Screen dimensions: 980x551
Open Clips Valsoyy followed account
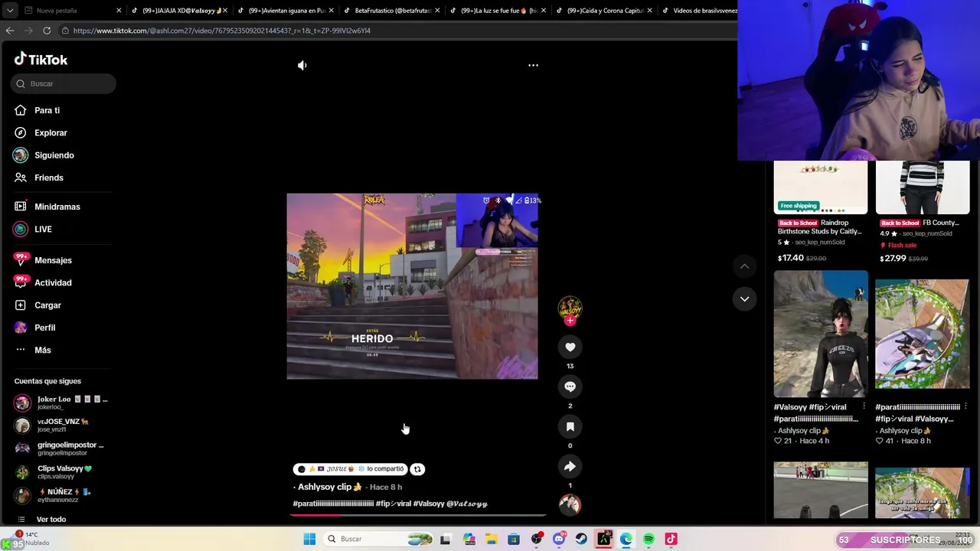[61, 472]
